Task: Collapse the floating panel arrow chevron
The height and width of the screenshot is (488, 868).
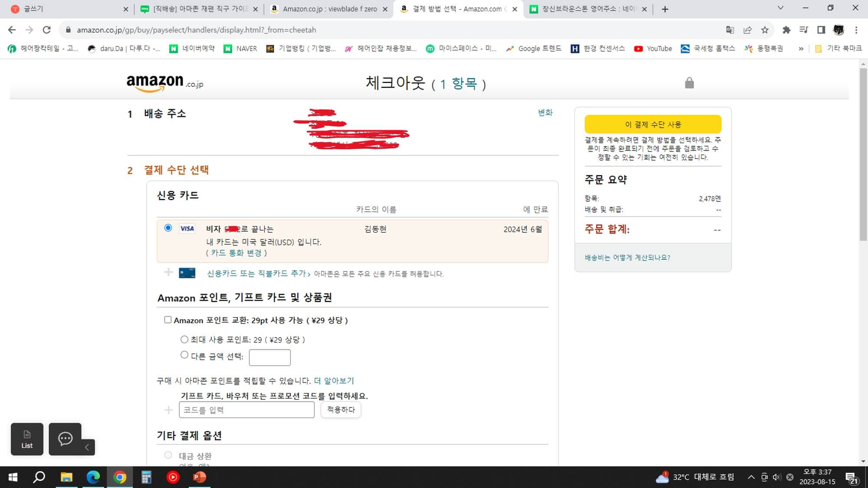Action: 87,447
